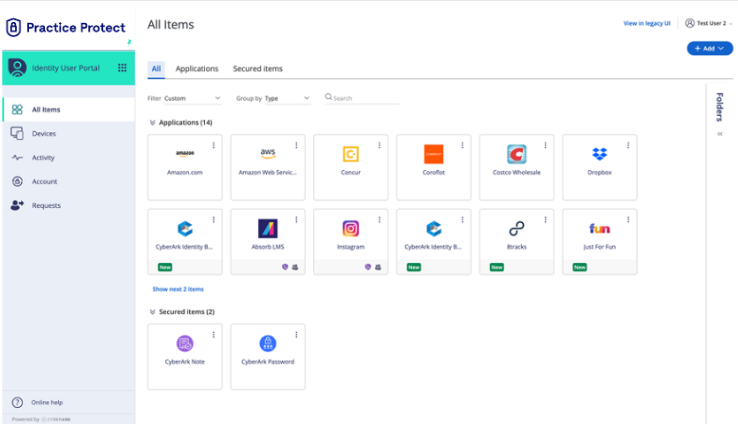Click the New badge on Just For Fun card
The width and height of the screenshot is (738, 432).
point(580,267)
